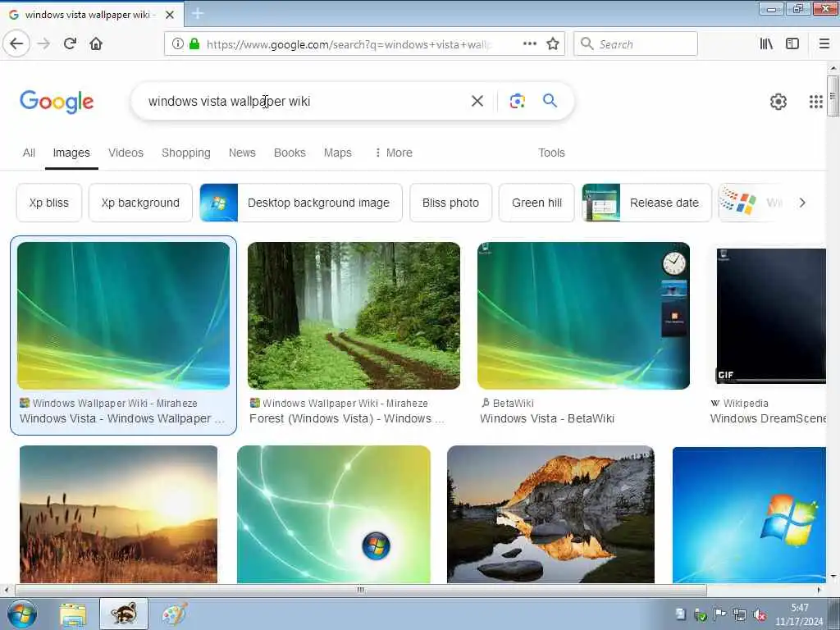Click the network tray icon

[x=739, y=614]
